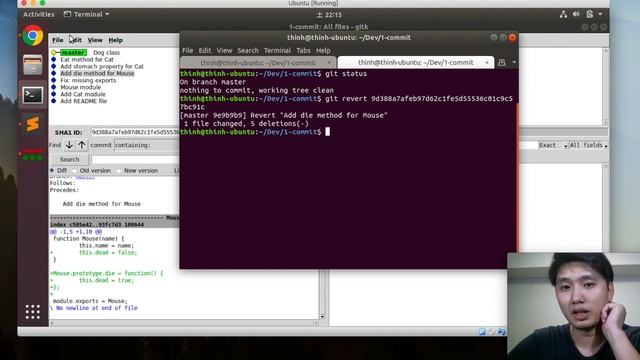The image size is (640, 360).
Task: Find previous commit with up arrow
Action: (82, 145)
